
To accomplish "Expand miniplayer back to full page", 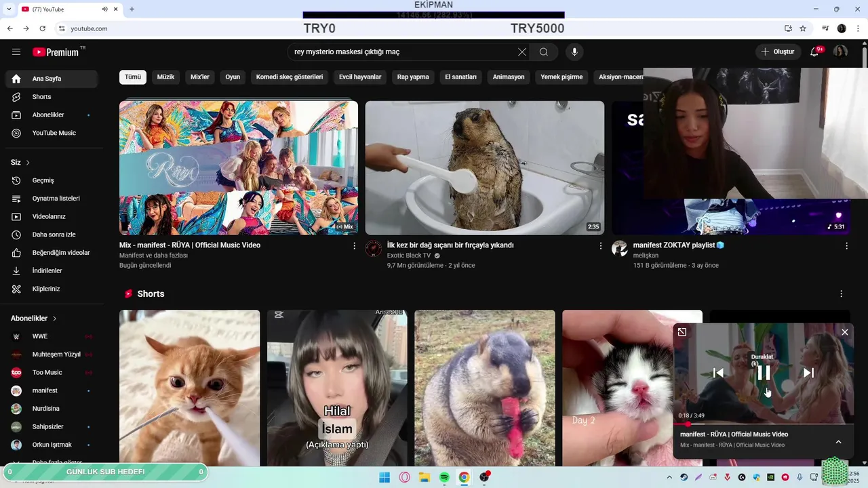I will tap(682, 332).
